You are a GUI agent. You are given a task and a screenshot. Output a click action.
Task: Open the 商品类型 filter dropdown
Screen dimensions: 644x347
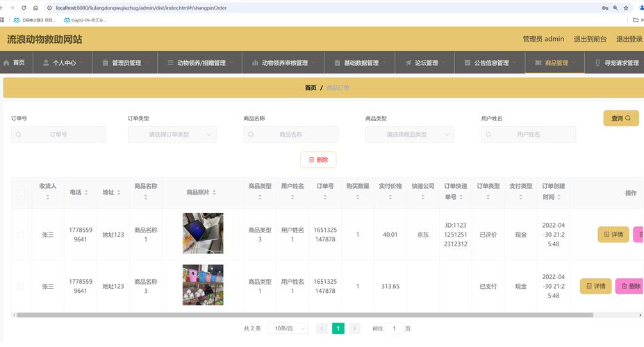click(409, 135)
